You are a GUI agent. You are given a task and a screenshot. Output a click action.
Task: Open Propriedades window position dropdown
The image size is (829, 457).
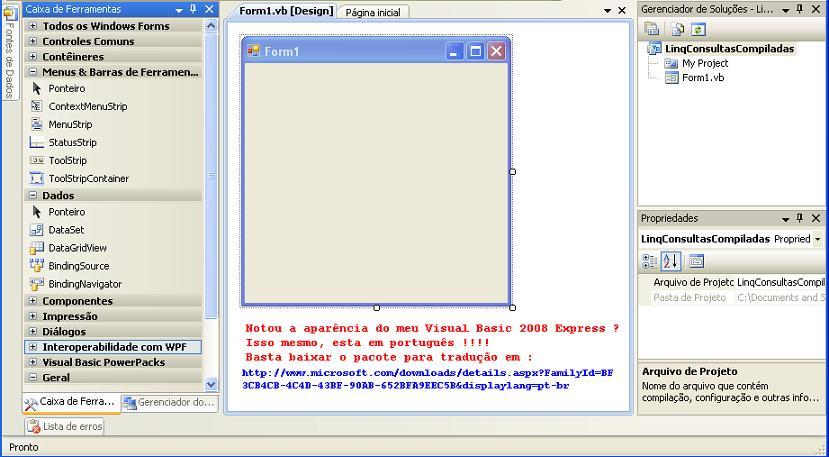coord(786,219)
